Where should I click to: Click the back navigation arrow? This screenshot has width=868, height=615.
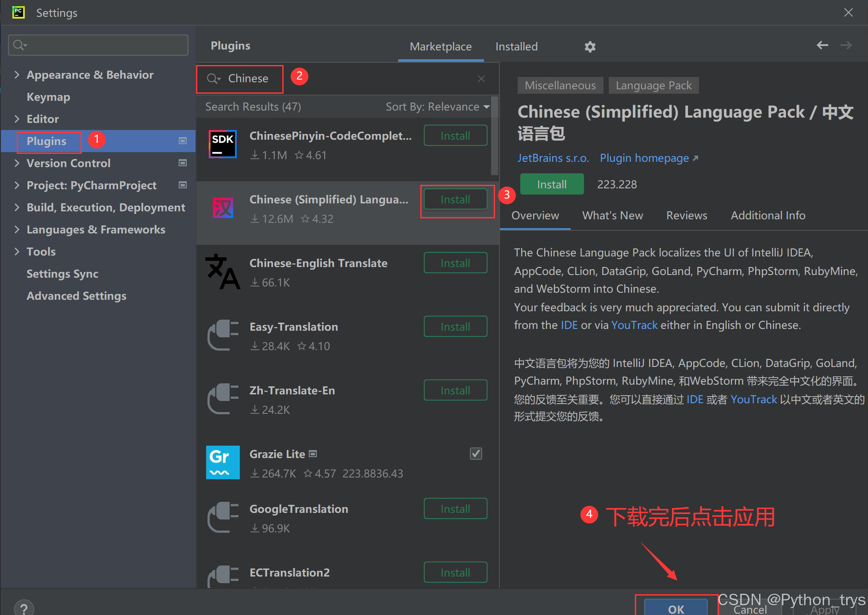tap(822, 46)
